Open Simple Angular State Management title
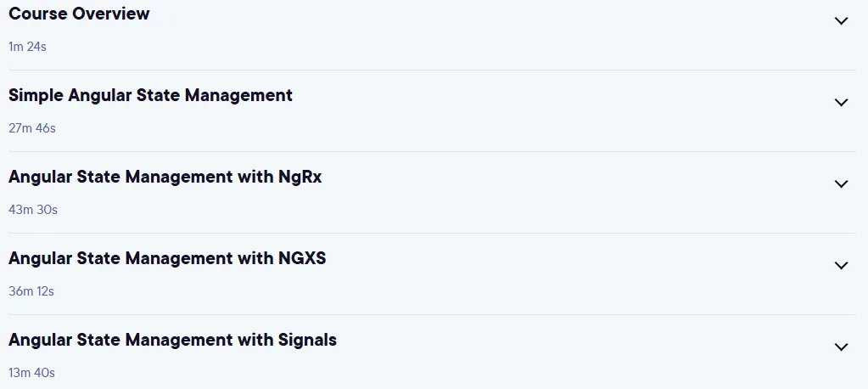The height and width of the screenshot is (389, 868). [x=150, y=95]
